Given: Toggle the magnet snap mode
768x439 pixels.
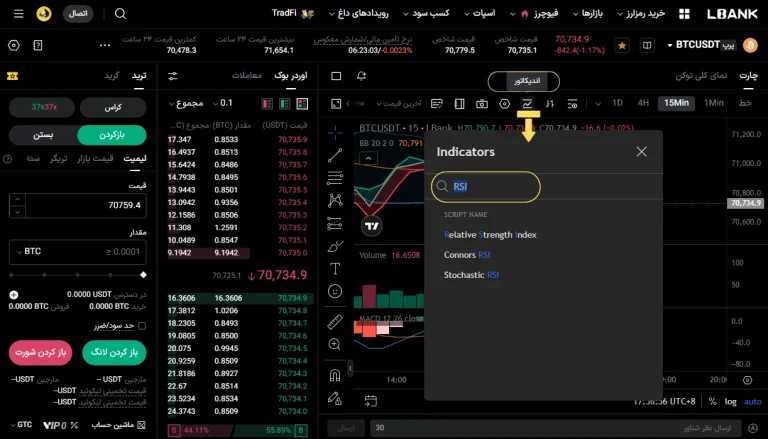Looking at the screenshot, I should [x=335, y=375].
